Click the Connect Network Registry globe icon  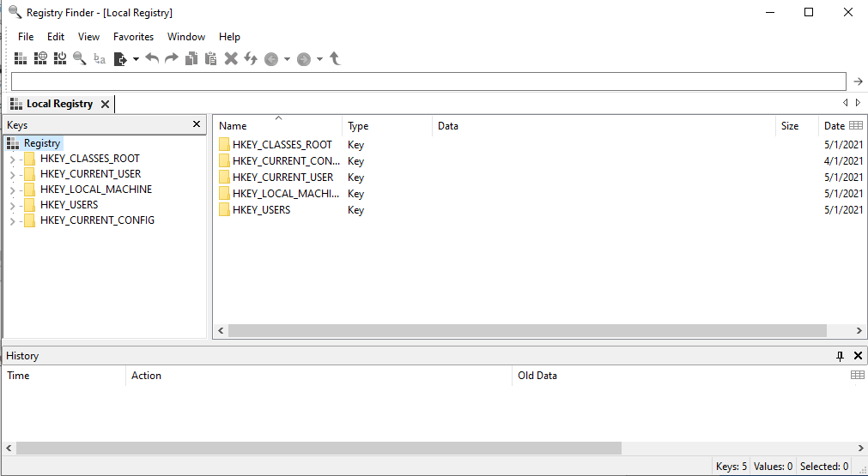pos(40,58)
